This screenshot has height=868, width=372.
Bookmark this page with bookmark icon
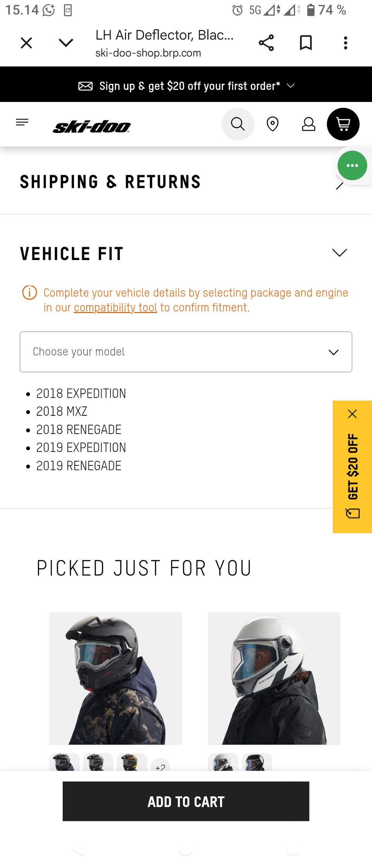[x=306, y=43]
